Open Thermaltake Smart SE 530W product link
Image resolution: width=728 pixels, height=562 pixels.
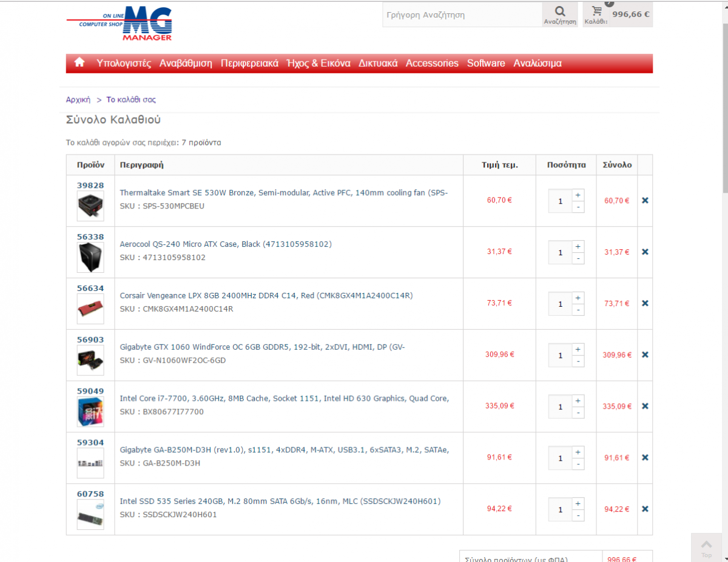[283, 193]
